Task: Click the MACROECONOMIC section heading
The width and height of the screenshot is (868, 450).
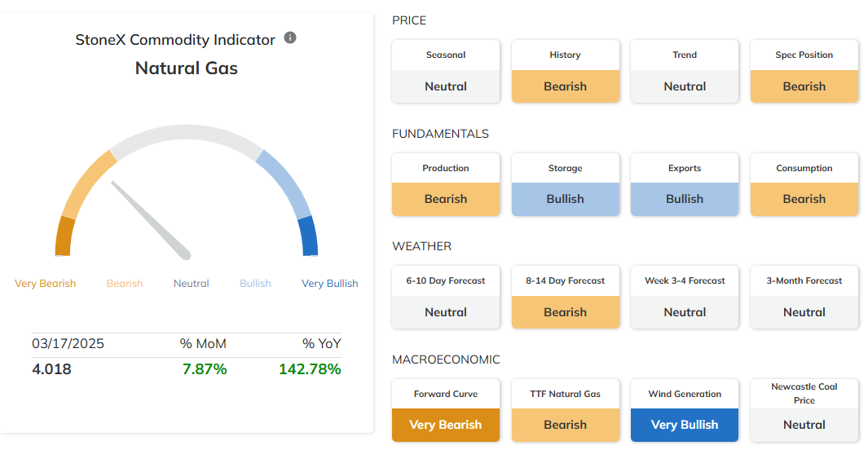Action: pos(446,360)
